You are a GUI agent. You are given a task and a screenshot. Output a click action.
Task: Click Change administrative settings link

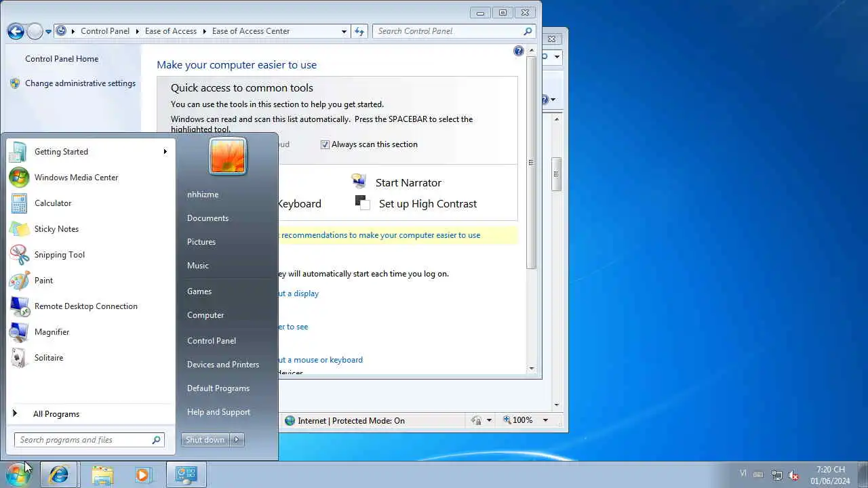click(80, 83)
